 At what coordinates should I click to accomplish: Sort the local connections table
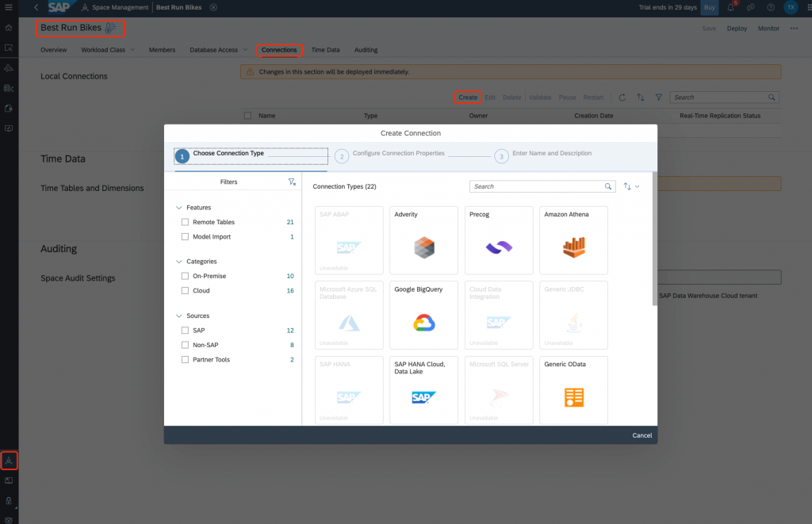[641, 98]
